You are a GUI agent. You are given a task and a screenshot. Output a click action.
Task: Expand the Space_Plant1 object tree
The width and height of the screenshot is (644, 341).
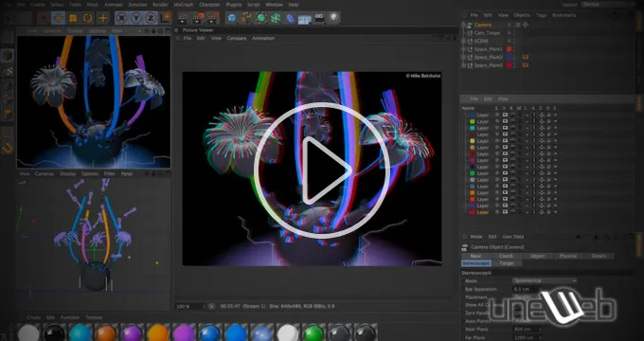[x=464, y=49]
